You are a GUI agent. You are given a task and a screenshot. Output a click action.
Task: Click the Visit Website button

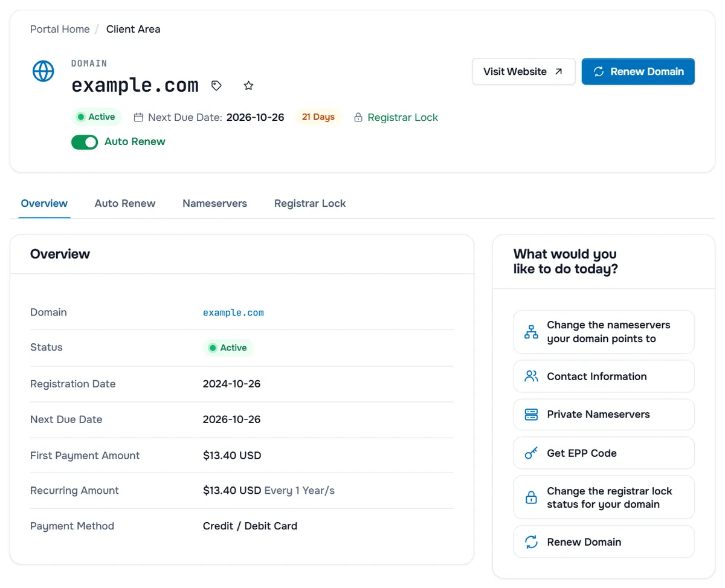tap(523, 71)
